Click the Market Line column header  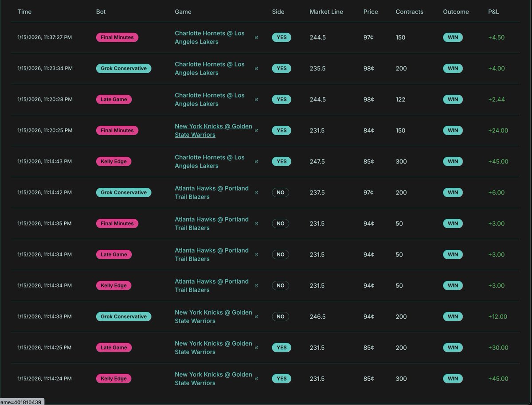point(326,12)
